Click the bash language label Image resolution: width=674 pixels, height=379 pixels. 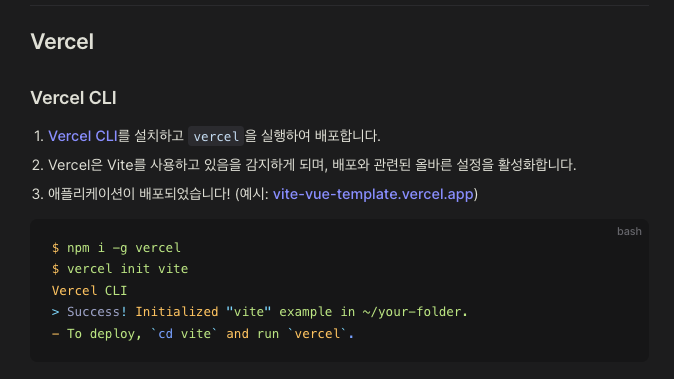629,231
